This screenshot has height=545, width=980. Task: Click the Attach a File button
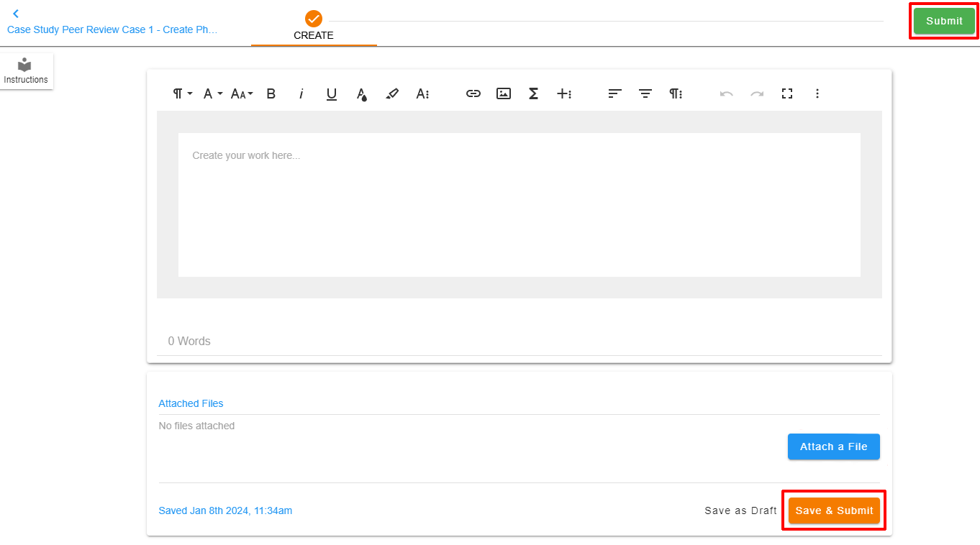coord(833,446)
